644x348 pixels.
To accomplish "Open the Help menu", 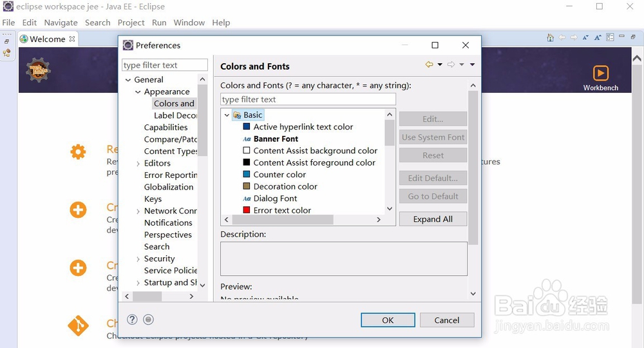I will click(x=221, y=23).
